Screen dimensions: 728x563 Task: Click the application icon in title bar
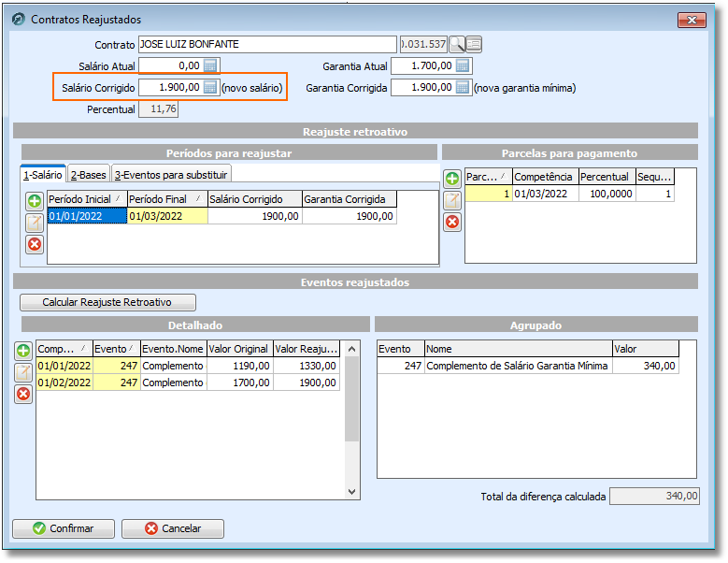[x=19, y=19]
